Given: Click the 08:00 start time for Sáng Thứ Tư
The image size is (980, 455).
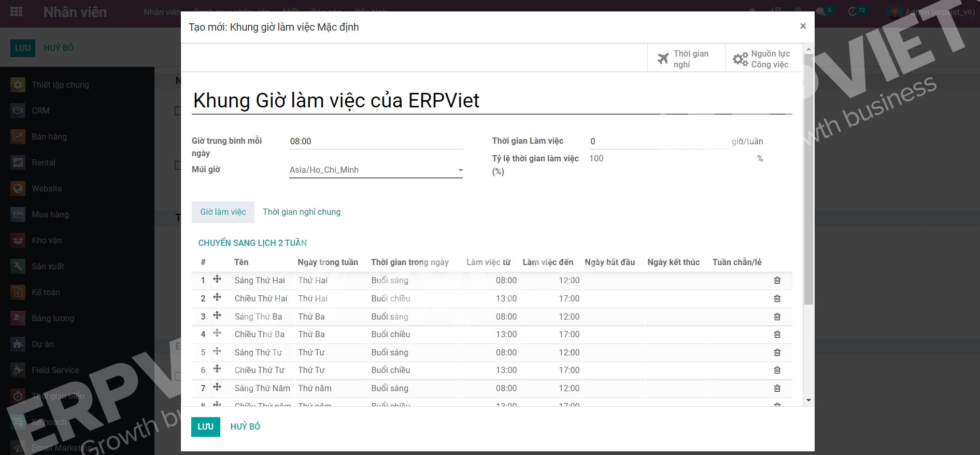Looking at the screenshot, I should 506,352.
